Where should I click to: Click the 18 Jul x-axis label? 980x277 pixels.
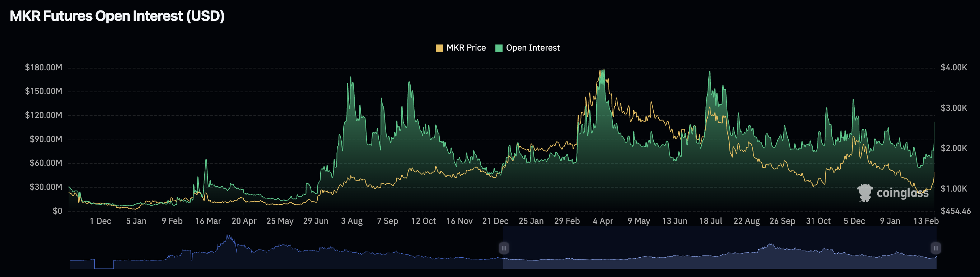710,221
